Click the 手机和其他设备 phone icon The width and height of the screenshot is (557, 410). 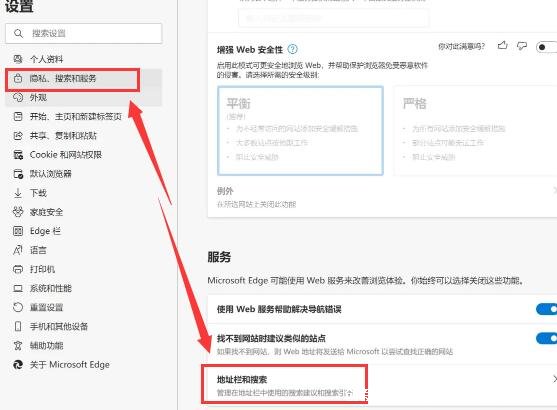18,327
